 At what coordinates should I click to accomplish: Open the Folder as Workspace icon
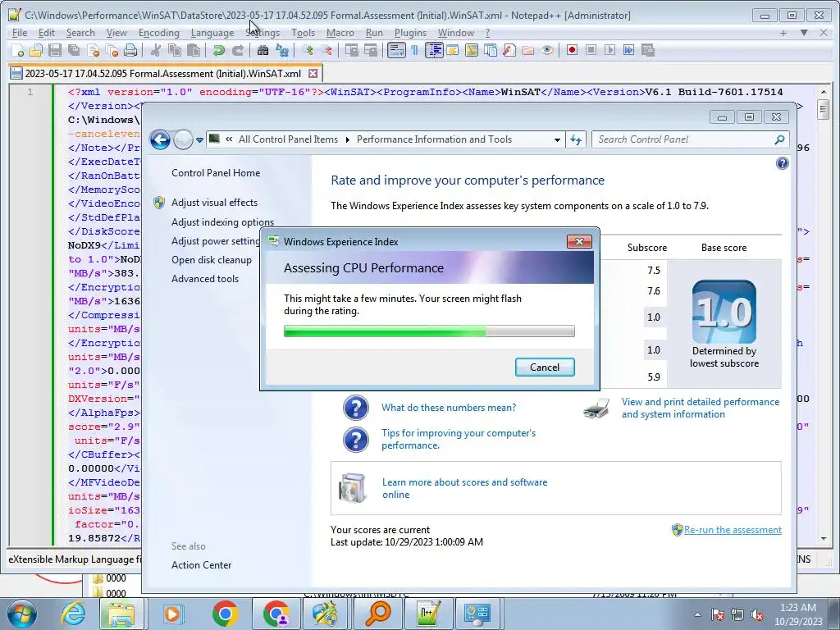528,50
